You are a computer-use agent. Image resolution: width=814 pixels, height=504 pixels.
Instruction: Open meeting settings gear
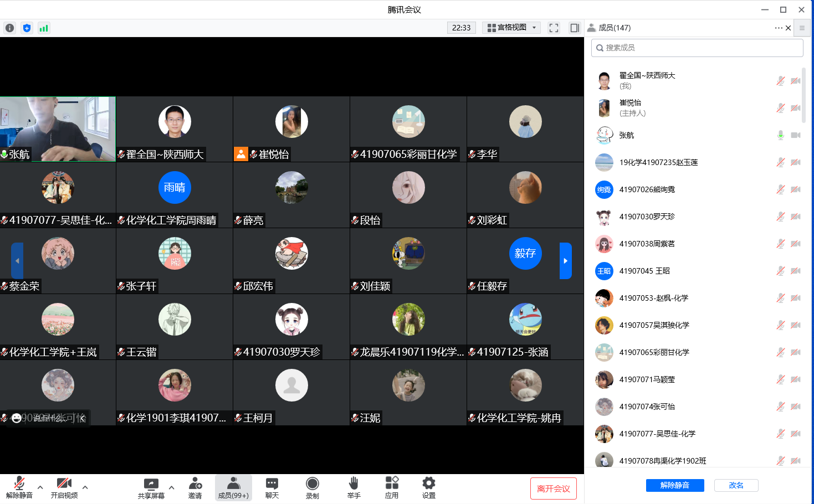point(428,488)
